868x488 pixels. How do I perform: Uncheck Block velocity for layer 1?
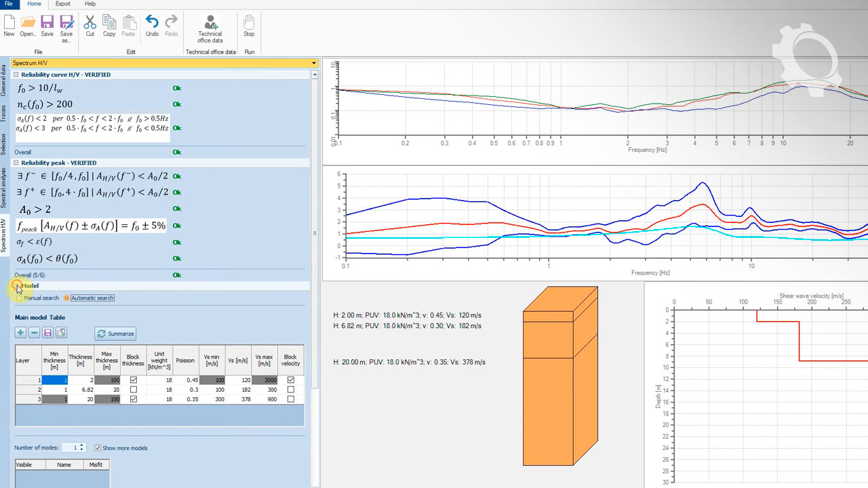coord(290,380)
